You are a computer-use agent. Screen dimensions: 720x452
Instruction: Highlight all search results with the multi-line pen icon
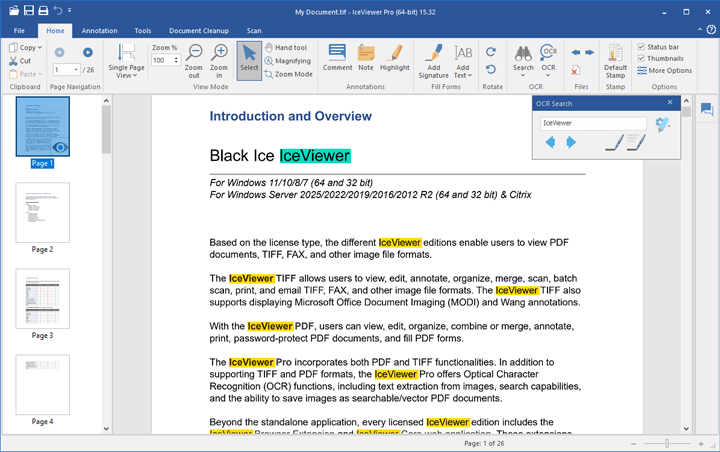click(636, 143)
